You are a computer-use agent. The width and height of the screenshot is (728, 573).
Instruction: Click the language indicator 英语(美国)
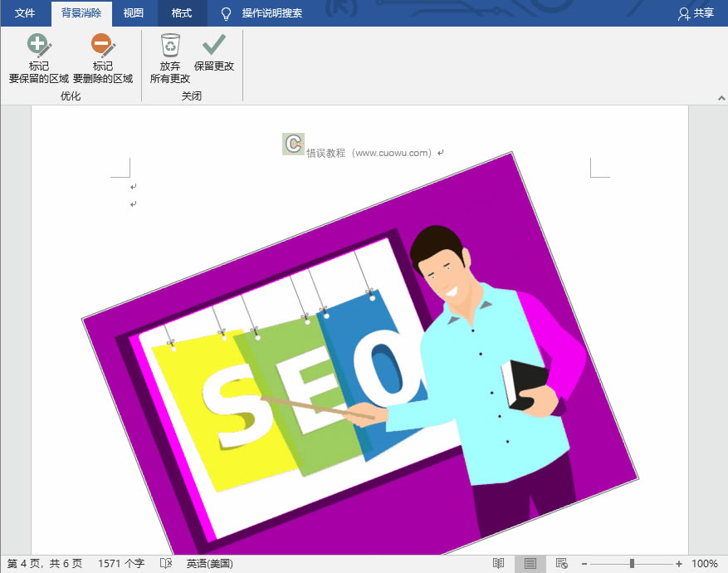tap(209, 564)
